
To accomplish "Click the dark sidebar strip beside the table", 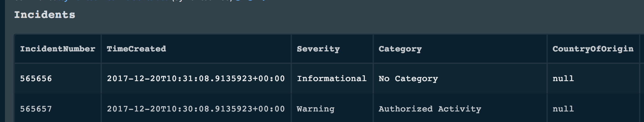I will 2,61.
